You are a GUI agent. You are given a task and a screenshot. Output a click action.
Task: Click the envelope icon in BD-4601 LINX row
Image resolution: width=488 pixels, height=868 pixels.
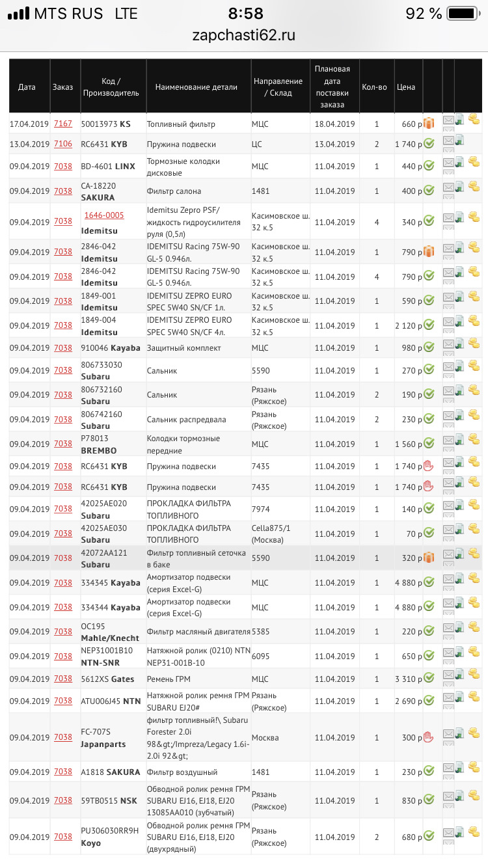pyautogui.click(x=448, y=162)
